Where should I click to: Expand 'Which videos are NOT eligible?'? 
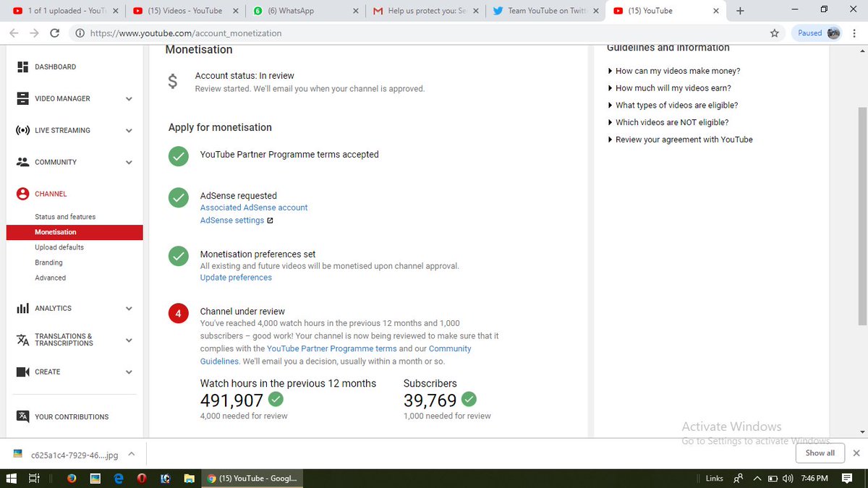coord(668,122)
